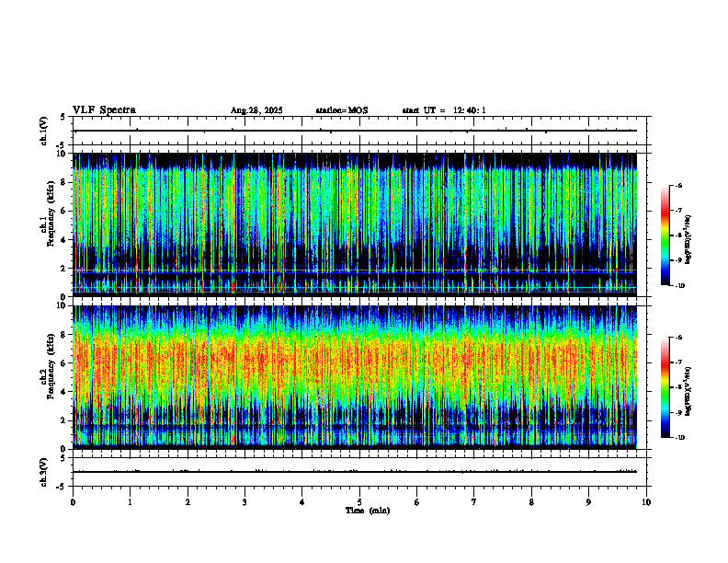Click the "4" kHz tick of ch.2 panel

coord(63,392)
